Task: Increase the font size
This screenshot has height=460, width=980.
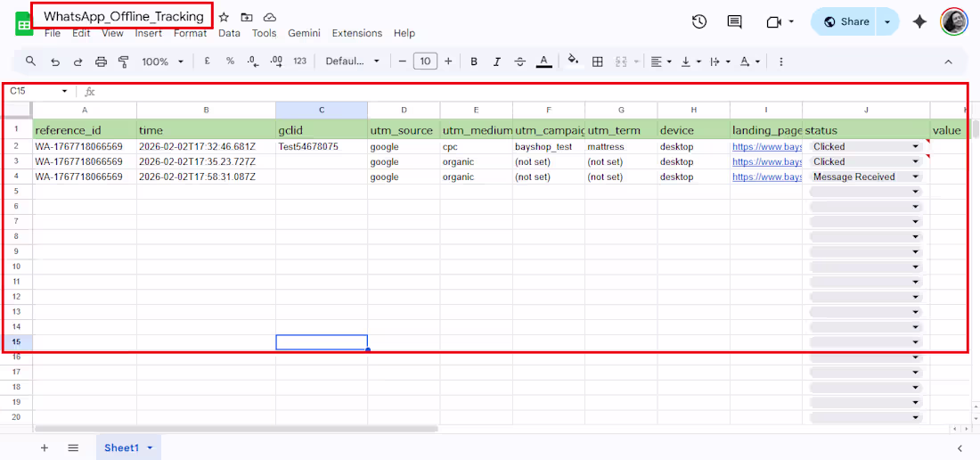Action: point(448,62)
